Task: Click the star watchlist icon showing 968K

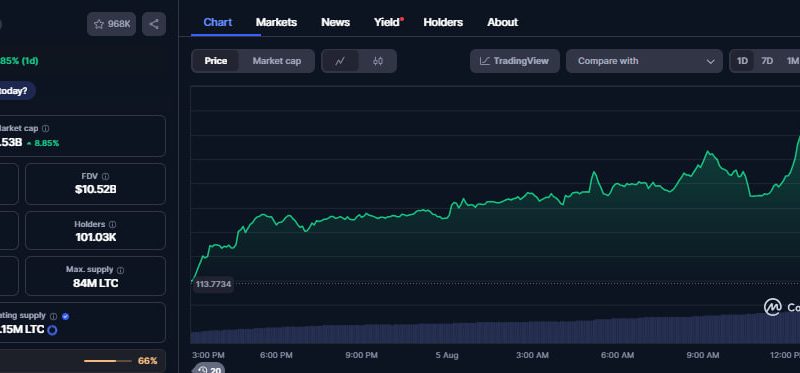Action: pos(111,24)
